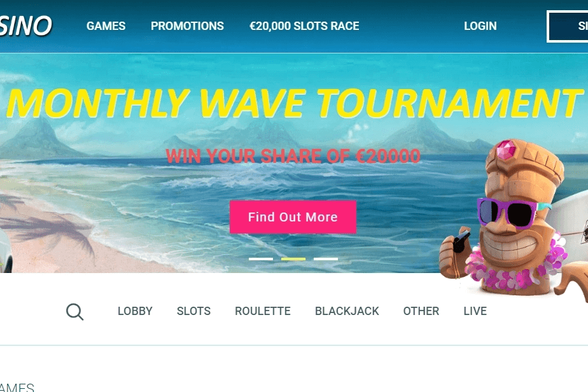Click the casino logo in header
This screenshot has width=588, height=392.
[25, 26]
